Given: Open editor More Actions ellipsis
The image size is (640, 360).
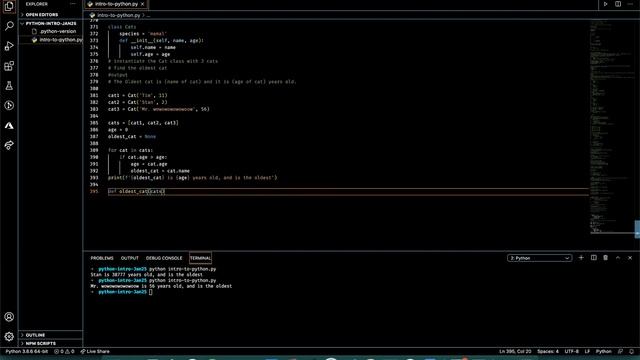Looking at the screenshot, I should tap(630, 4).
